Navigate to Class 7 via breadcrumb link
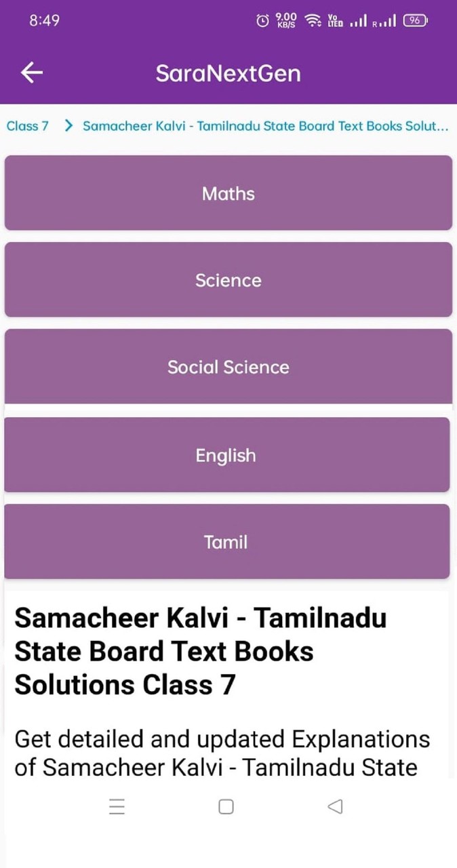Screen dimensions: 457x868 26,125
